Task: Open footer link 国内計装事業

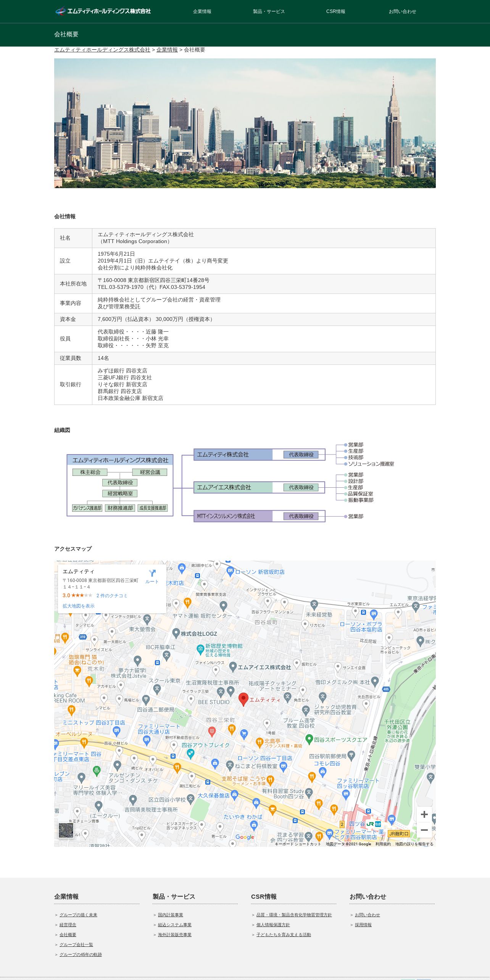Action: click(x=171, y=915)
